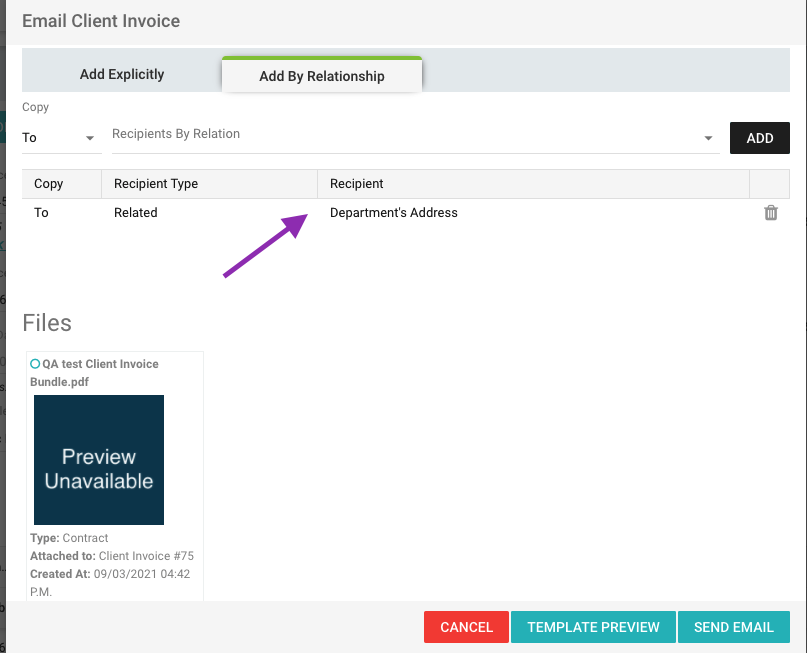
Task: Click the Client Invoice #75 attachment text
Action: click(146, 556)
